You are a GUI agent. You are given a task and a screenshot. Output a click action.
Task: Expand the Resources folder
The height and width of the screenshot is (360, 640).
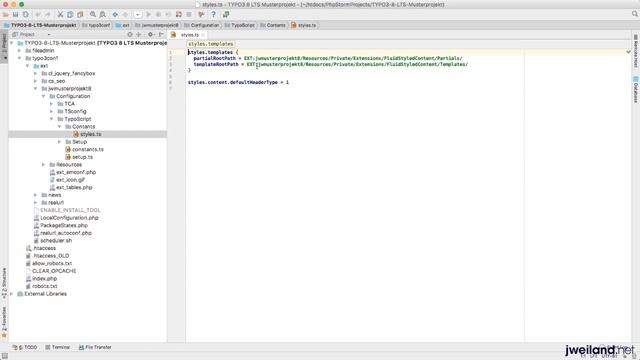tap(44, 164)
